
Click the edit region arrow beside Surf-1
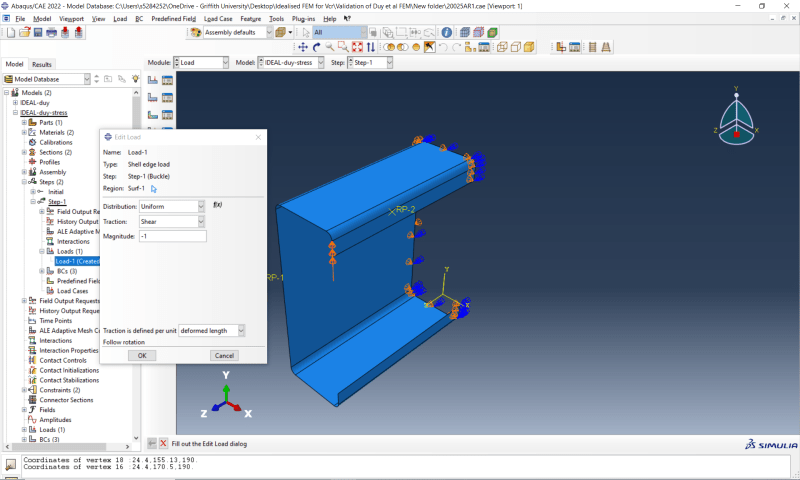[154, 189]
